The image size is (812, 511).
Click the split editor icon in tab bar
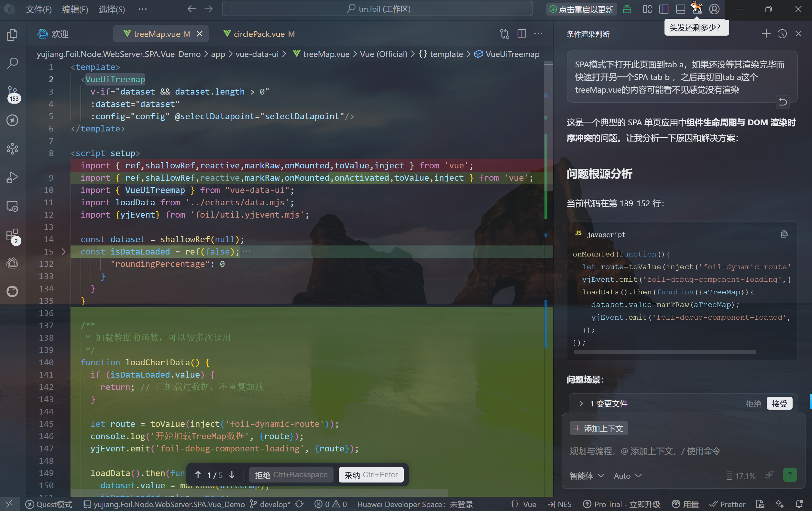(521, 34)
